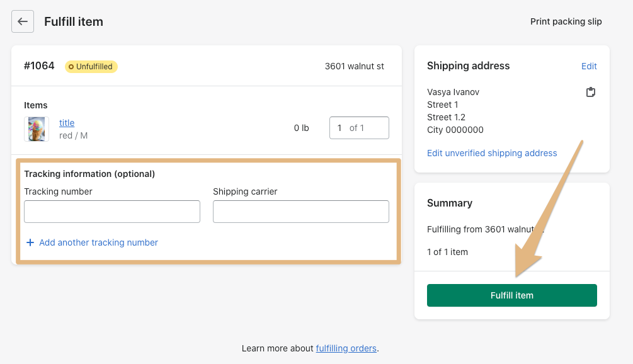Screen dimensions: 633x364
Task: Click the red / M variant text
Action: tap(74, 135)
